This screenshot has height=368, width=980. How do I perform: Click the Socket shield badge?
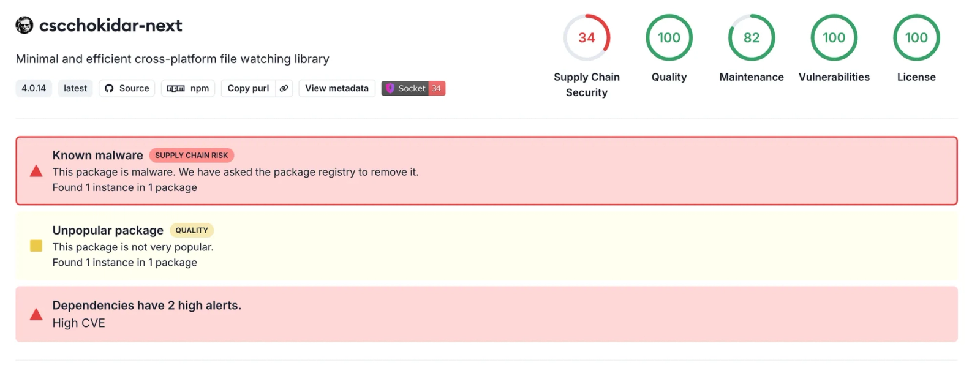click(x=413, y=88)
